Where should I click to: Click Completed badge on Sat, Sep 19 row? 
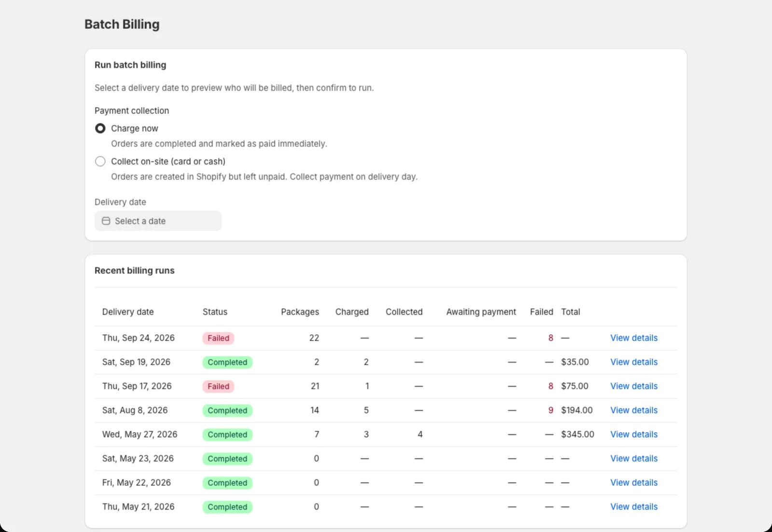point(227,362)
